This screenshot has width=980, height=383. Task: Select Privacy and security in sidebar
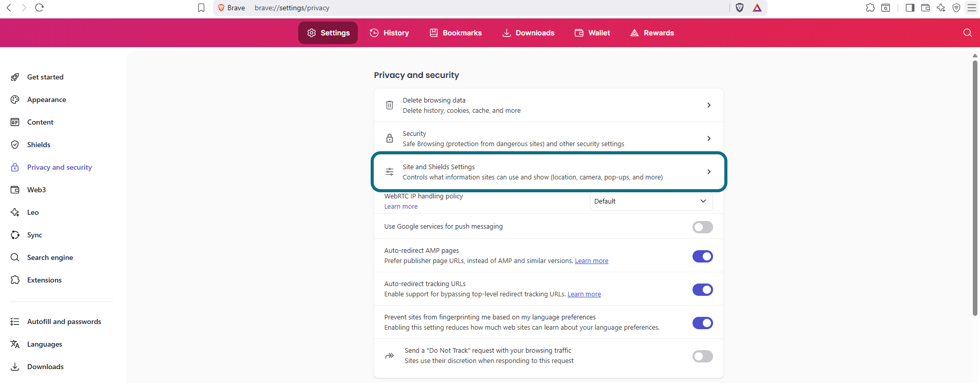click(60, 167)
